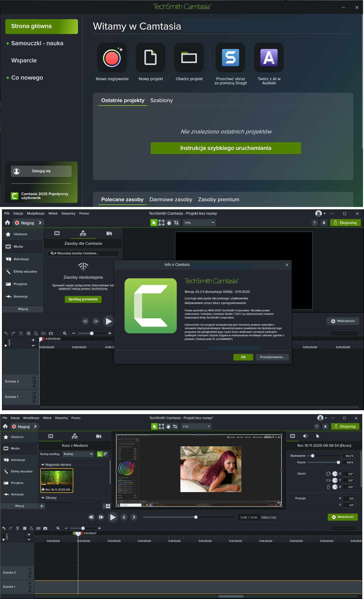364x599 pixels.
Task: Switch to the Darmowe zasoby tab
Action: [171, 199]
